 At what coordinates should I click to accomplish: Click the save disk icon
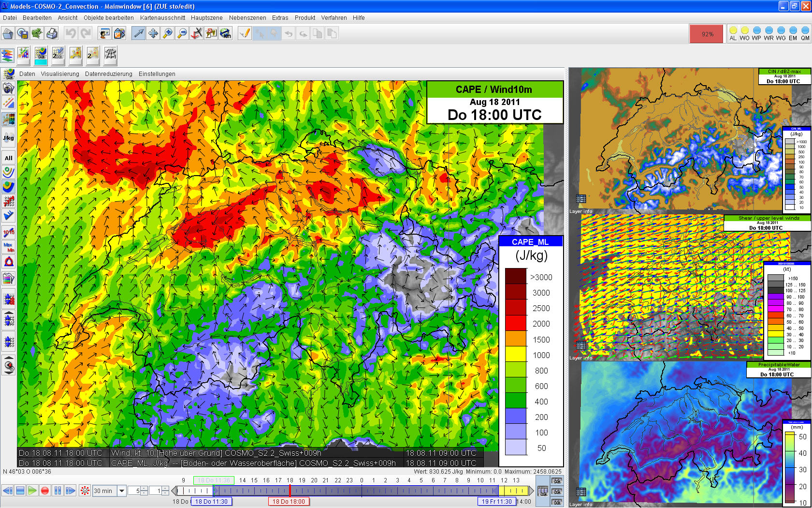22,34
